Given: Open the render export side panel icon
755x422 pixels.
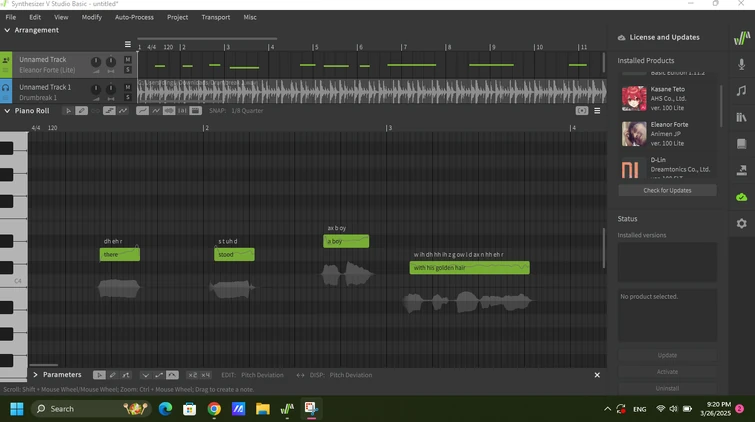Looking at the screenshot, I should [742, 170].
